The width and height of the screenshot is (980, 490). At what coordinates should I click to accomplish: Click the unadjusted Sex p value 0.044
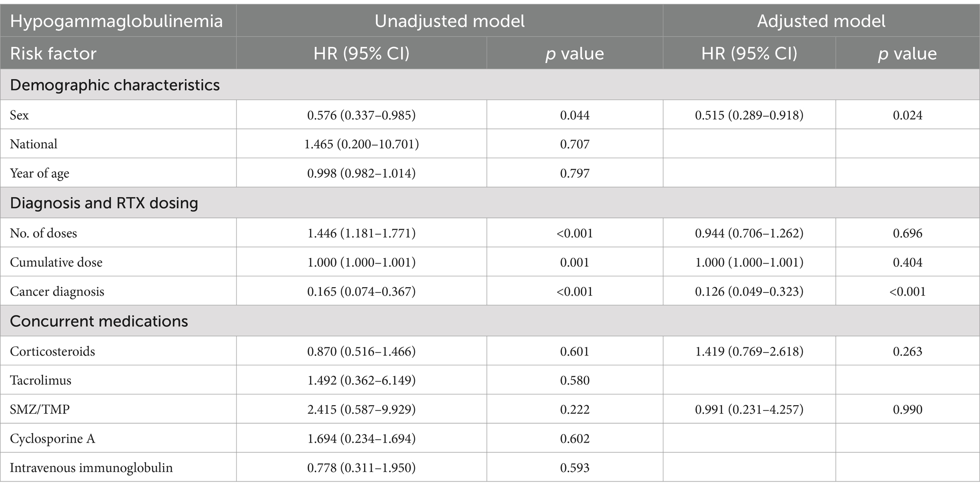coord(575,115)
